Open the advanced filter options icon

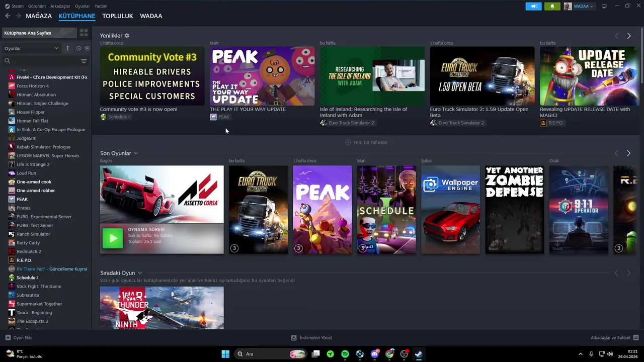click(84, 61)
